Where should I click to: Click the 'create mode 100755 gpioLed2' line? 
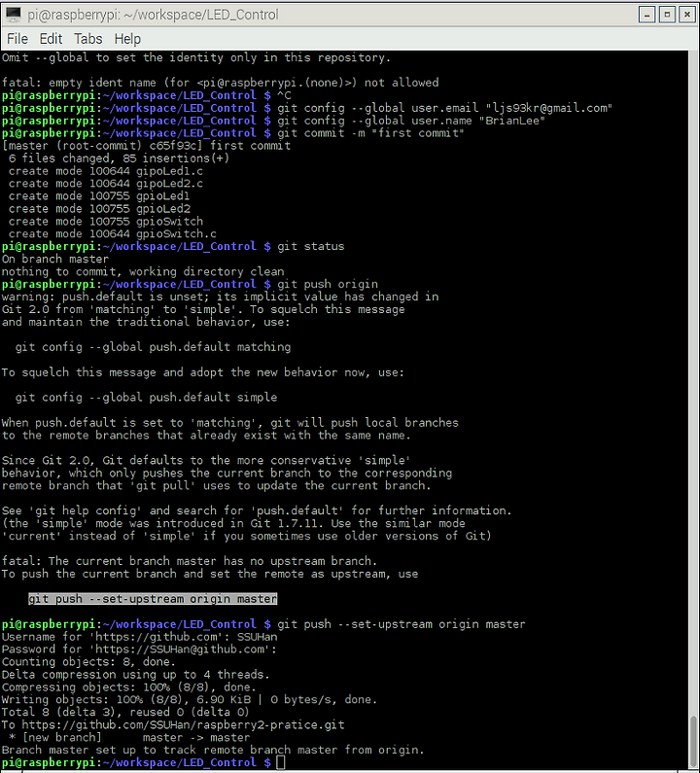tap(99, 208)
